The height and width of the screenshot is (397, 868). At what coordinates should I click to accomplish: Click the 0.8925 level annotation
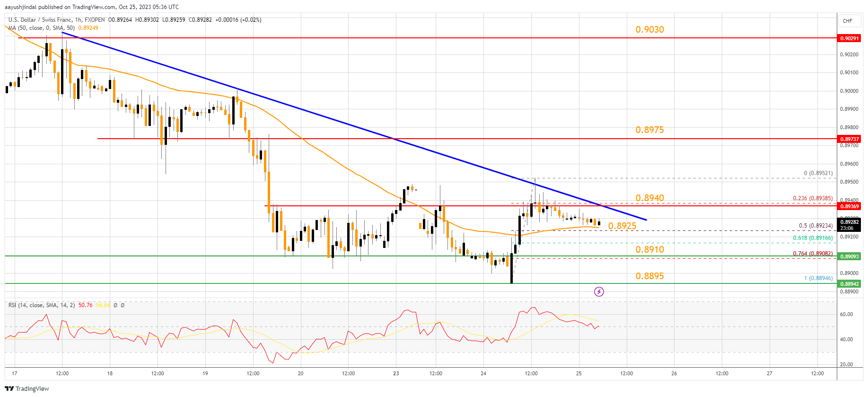click(x=622, y=226)
